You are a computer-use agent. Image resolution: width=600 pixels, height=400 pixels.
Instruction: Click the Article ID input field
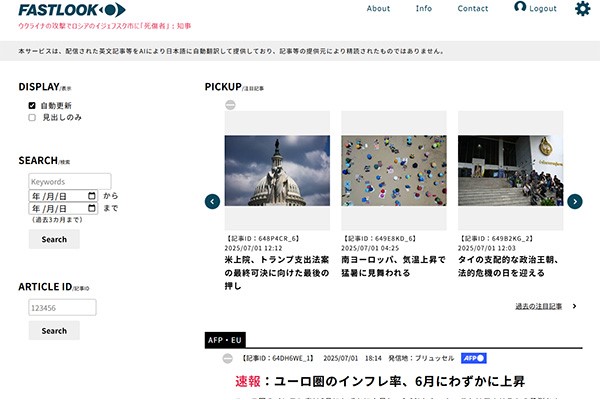click(x=62, y=308)
